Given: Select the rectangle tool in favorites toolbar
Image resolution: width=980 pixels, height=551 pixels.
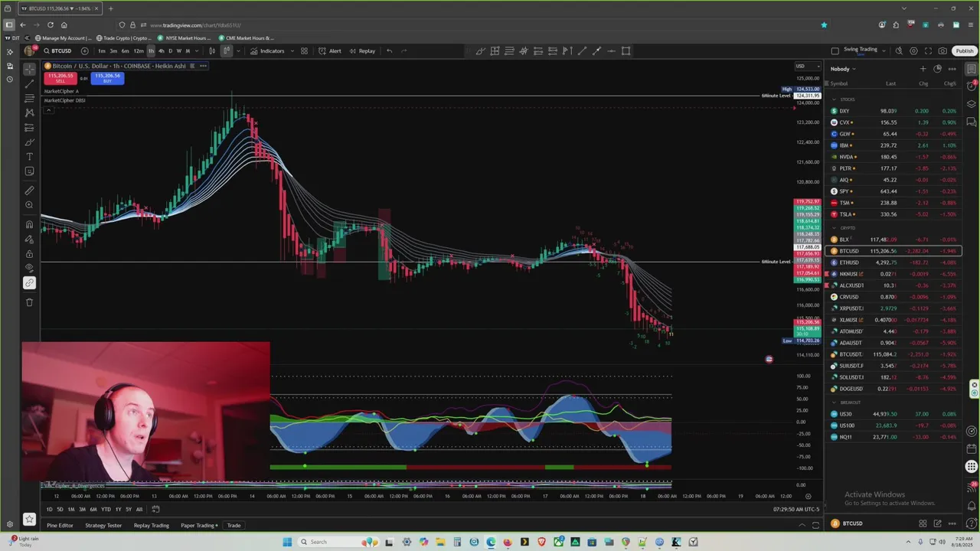Looking at the screenshot, I should (x=626, y=51).
